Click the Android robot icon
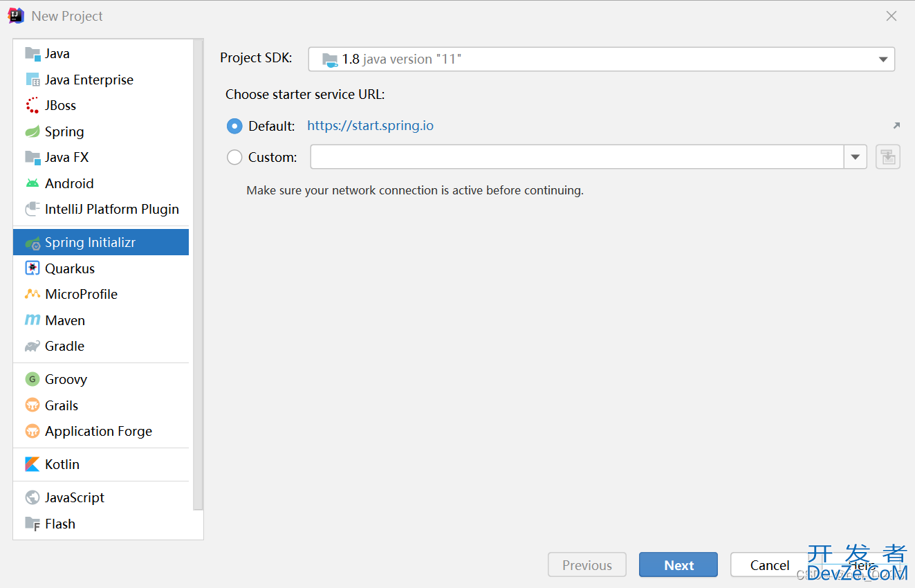 tap(33, 183)
